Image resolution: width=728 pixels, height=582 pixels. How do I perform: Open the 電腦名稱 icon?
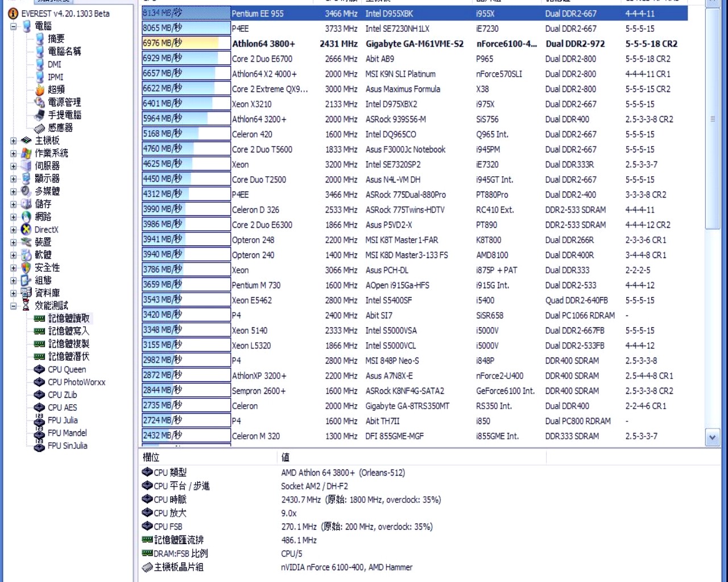click(x=40, y=51)
